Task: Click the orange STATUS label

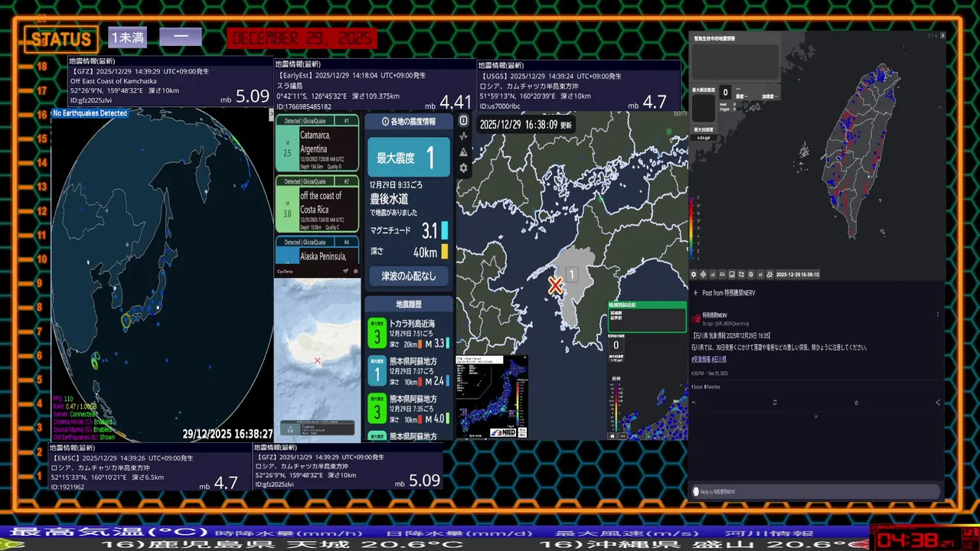Action: coord(60,39)
